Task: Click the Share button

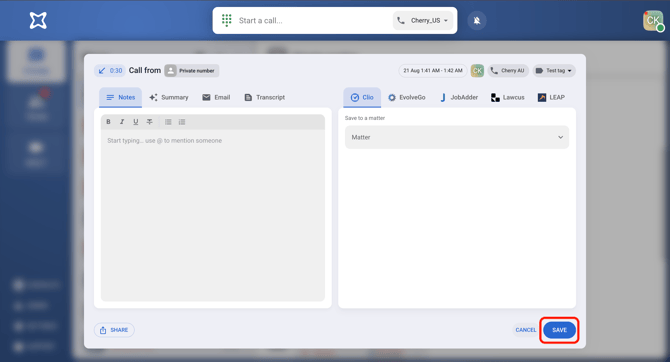Action: click(114, 330)
